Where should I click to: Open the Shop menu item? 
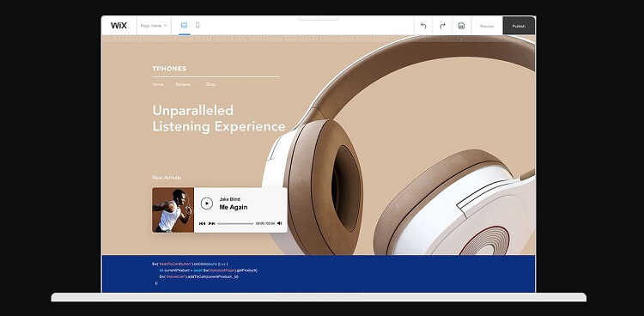pyautogui.click(x=210, y=84)
